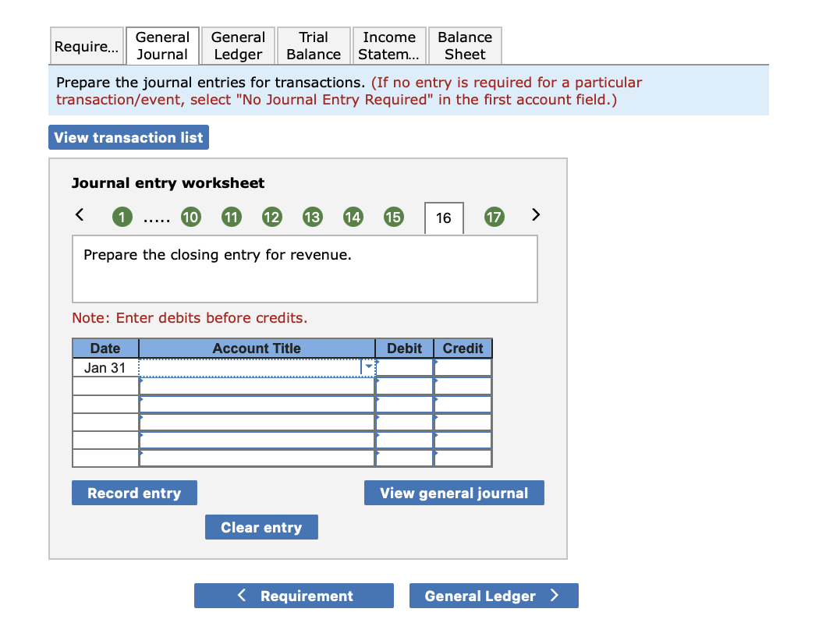Open the Balance Sheet tab
The image size is (819, 644).
tap(465, 46)
